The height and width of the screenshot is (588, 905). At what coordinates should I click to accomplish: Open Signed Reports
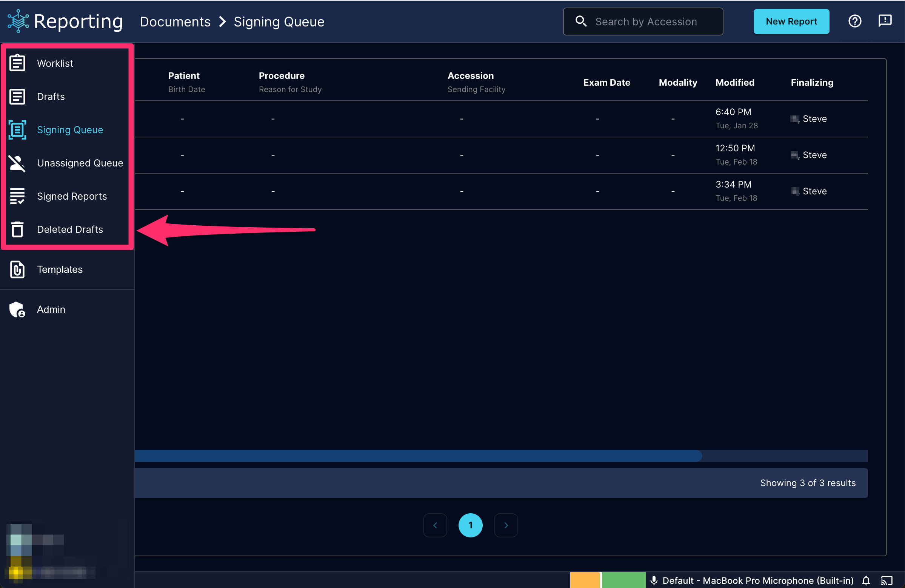coord(72,196)
